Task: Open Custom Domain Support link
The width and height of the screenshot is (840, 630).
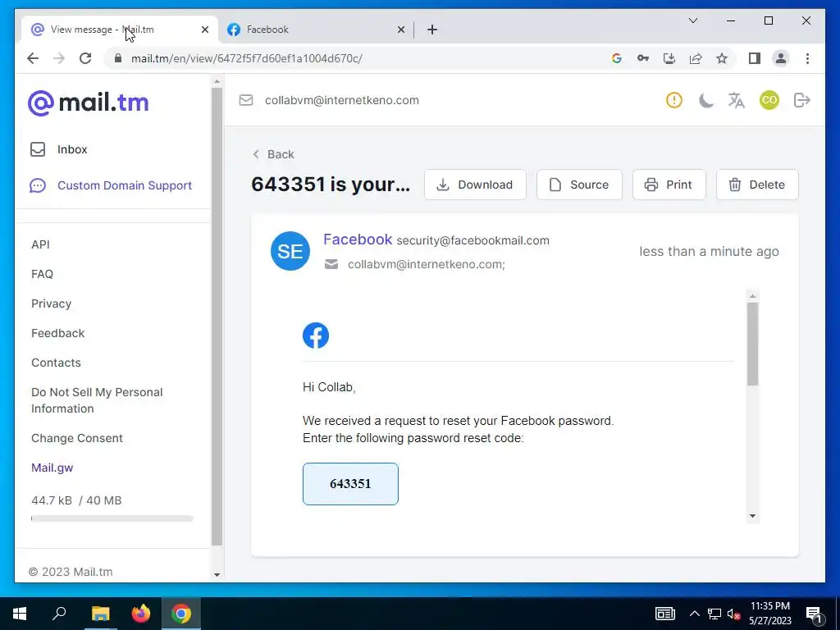Action: pos(111,185)
